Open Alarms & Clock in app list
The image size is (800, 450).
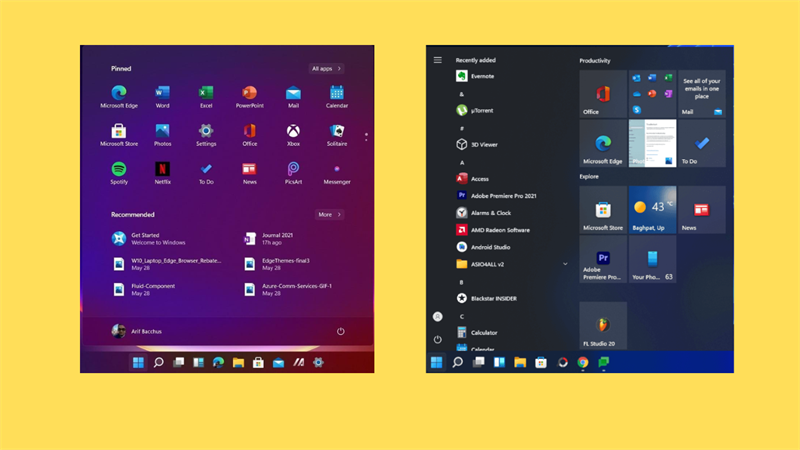pyautogui.click(x=484, y=213)
